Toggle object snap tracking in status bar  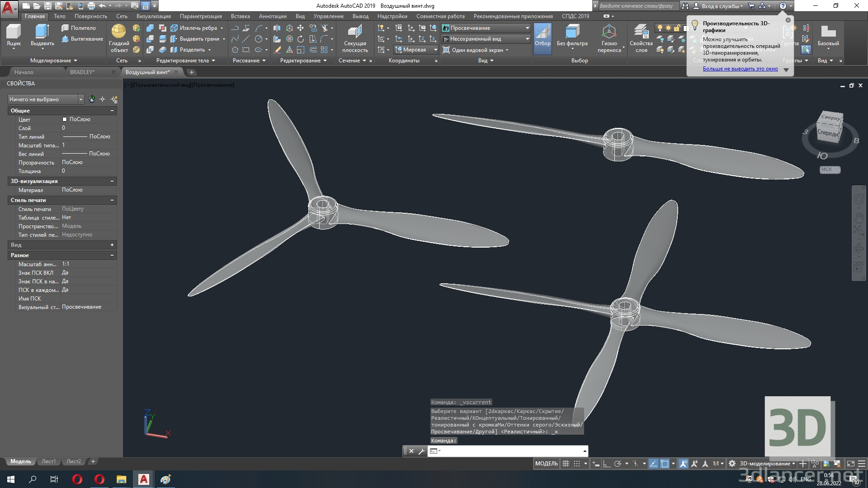coord(653,464)
